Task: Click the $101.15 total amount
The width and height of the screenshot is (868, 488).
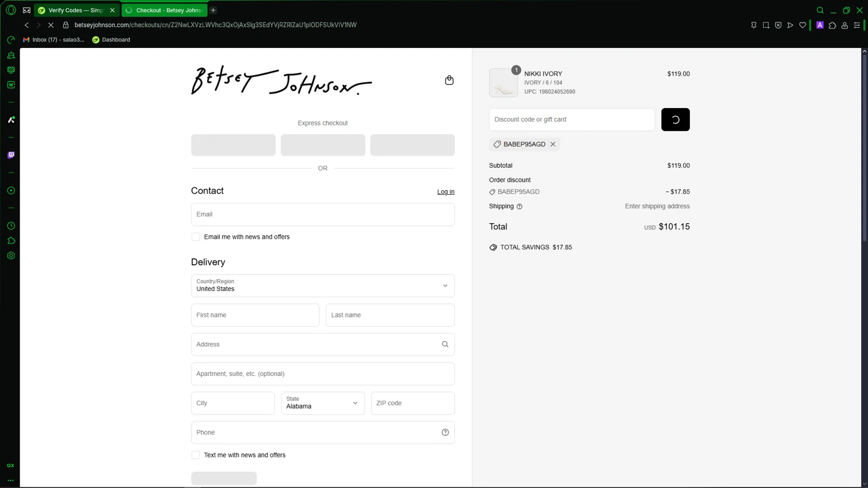Action: point(674,227)
